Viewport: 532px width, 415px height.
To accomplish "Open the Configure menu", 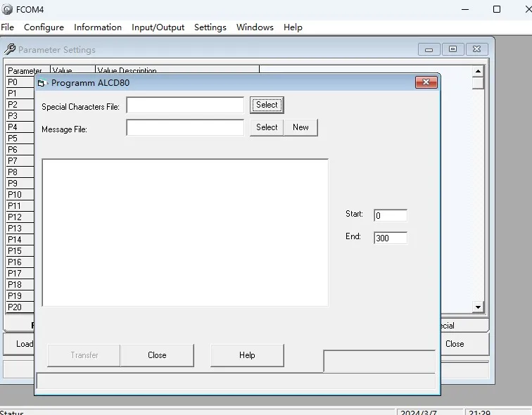I will pos(44,27).
